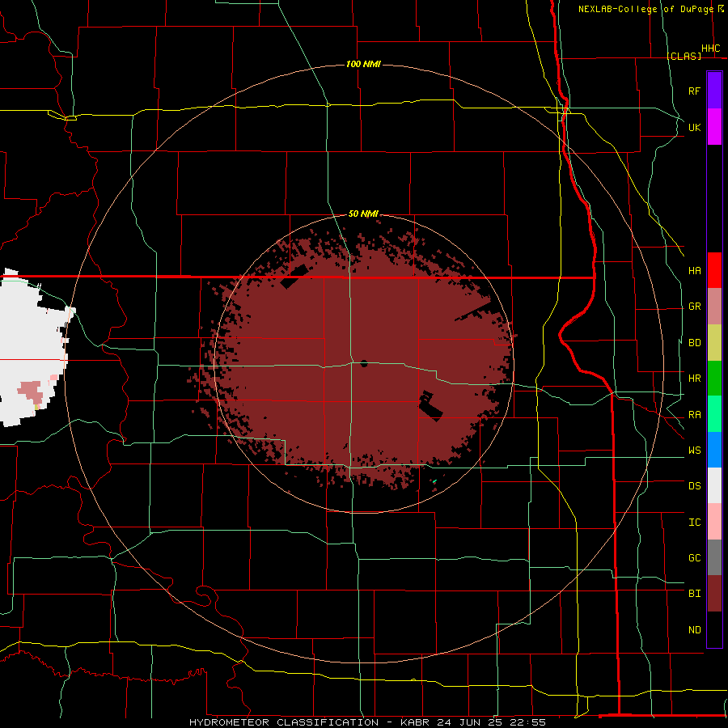Click the HR legend label

tap(694, 379)
